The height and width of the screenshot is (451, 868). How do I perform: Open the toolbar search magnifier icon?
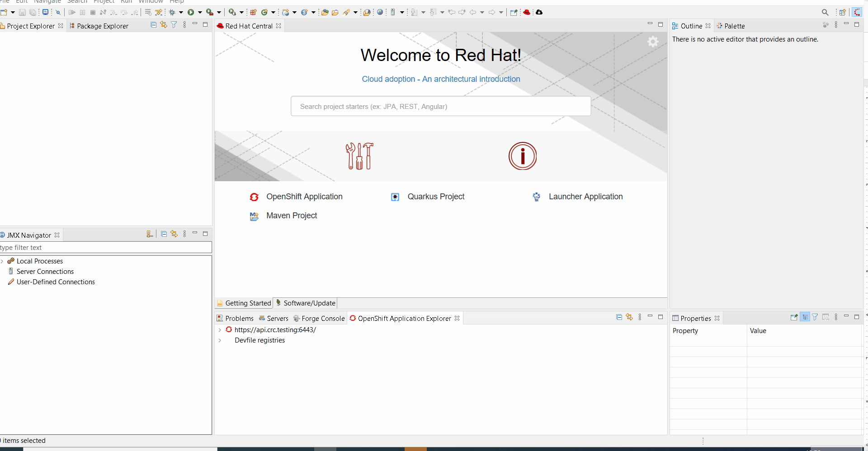(x=825, y=12)
